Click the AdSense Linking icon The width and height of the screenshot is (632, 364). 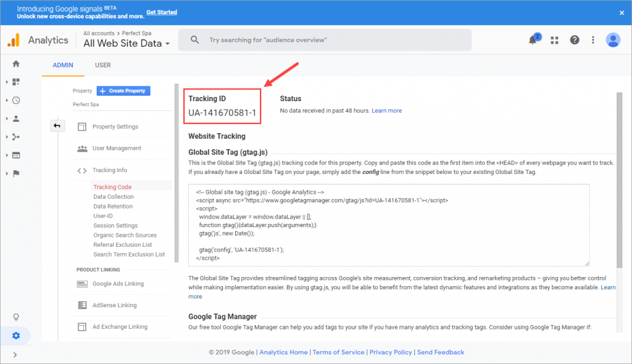pyautogui.click(x=82, y=305)
